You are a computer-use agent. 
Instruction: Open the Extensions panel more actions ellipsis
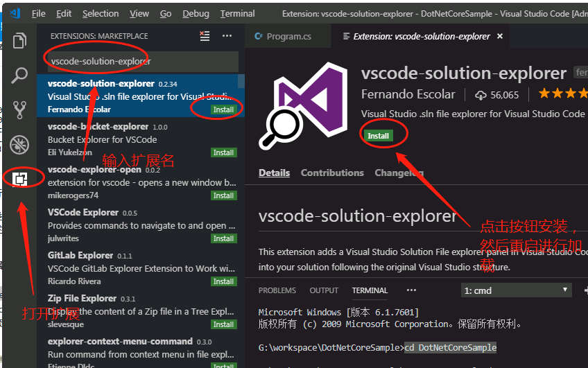227,36
